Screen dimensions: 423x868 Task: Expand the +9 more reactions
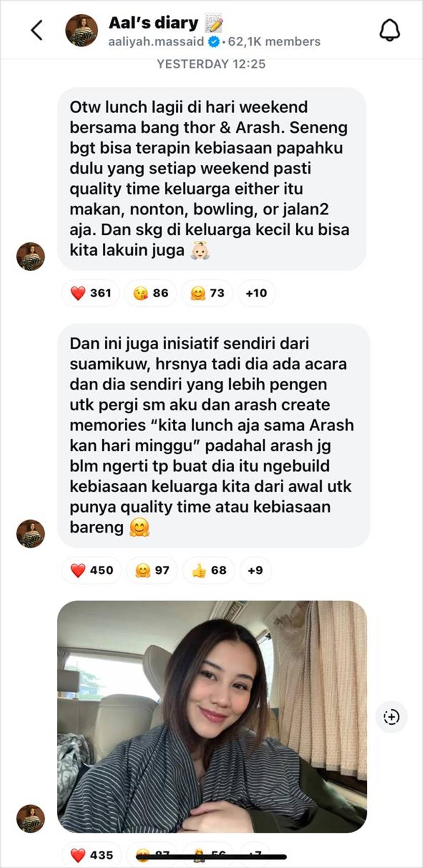(255, 570)
